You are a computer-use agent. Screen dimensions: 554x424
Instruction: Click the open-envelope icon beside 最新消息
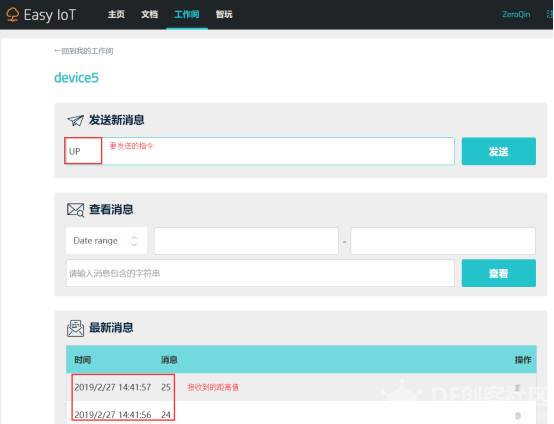click(76, 328)
